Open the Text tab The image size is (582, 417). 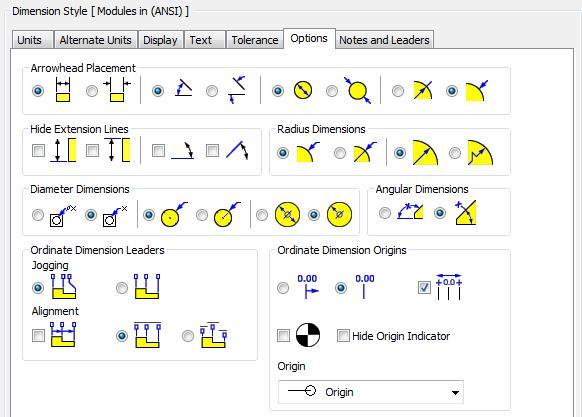(201, 40)
